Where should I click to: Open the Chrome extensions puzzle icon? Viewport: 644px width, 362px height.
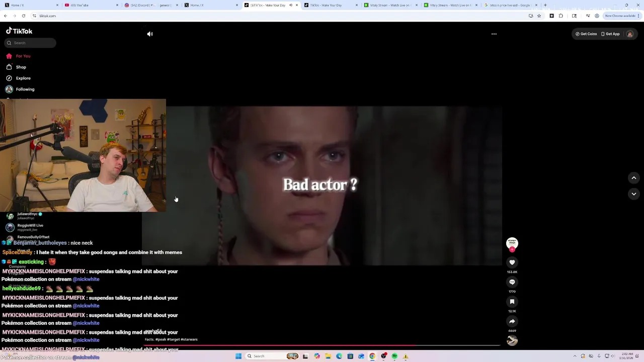click(x=561, y=16)
